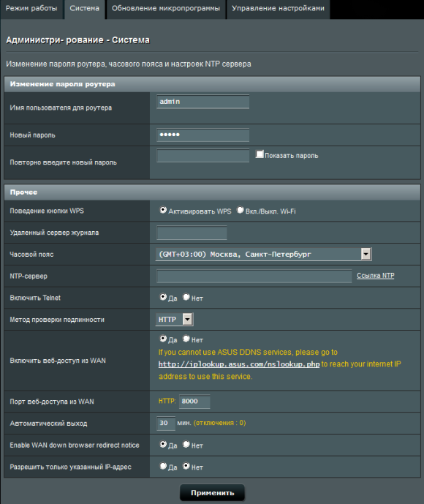Select Нет for web access from WAN
Image resolution: width=424 pixels, height=504 pixels.
[186, 339]
